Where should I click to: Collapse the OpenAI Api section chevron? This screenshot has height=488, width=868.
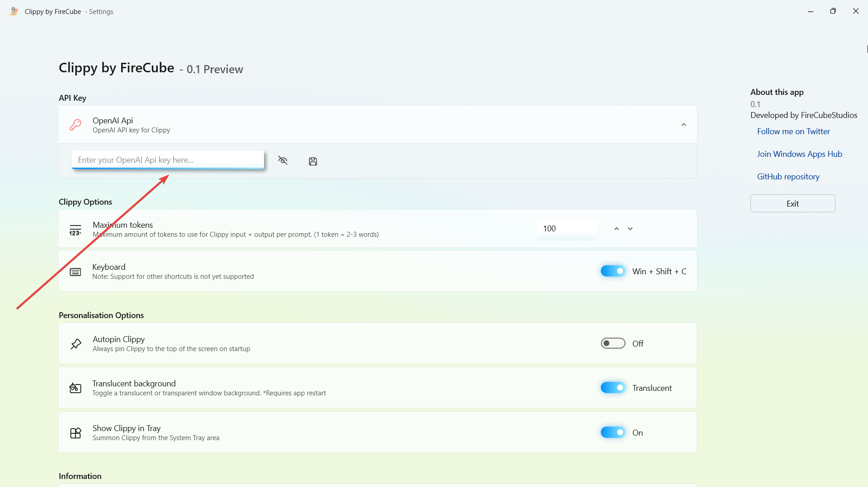(x=684, y=125)
